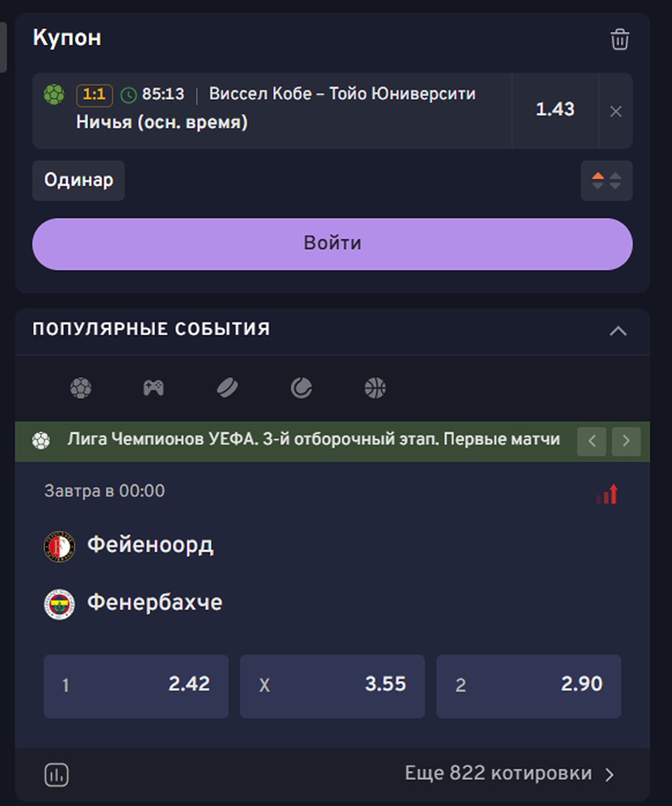Screen dimensions: 672x806
Task: Open the Одинар bet type selector
Action: pyautogui.click(x=78, y=180)
